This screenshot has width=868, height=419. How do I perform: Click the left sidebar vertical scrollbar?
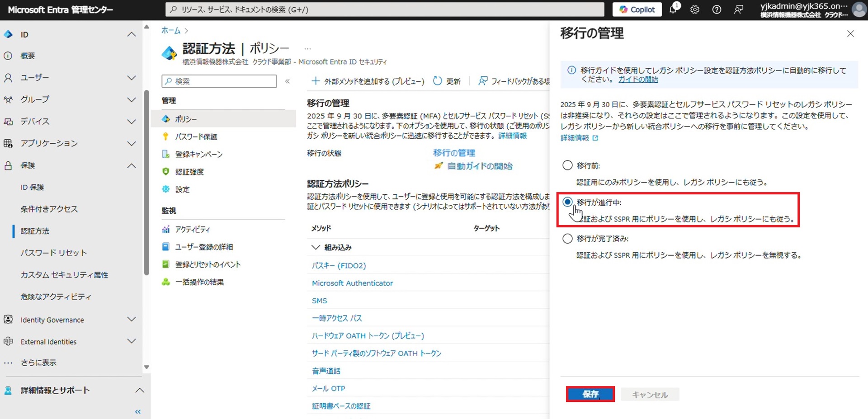[x=146, y=181]
